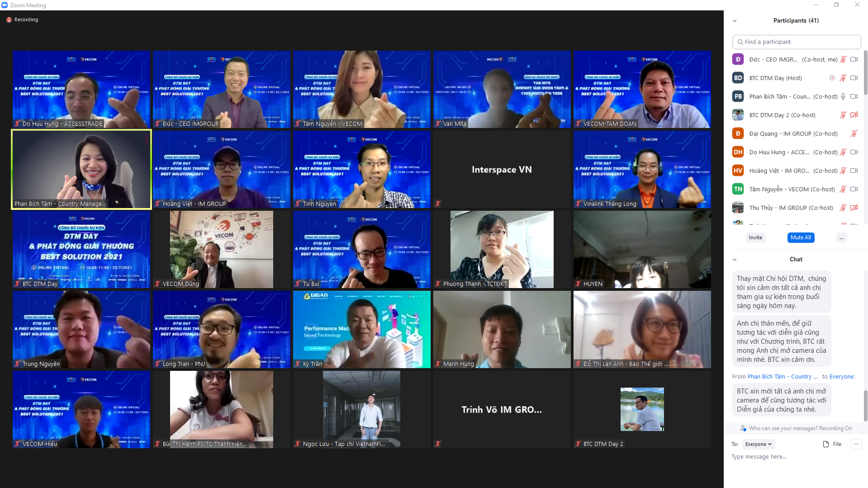Click the disabled camera icon for Thu Thủy
868x488 pixels.
854,208
